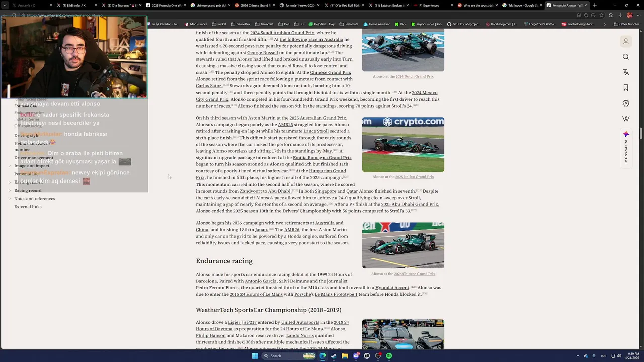Bookmark this article with the bookmark icon

point(626,87)
